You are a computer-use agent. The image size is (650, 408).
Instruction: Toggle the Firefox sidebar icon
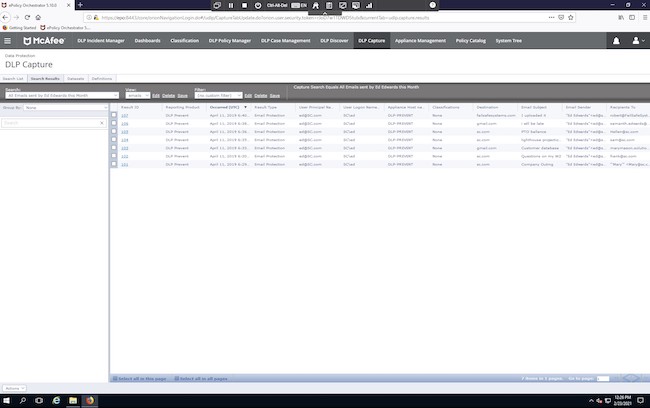[632, 17]
